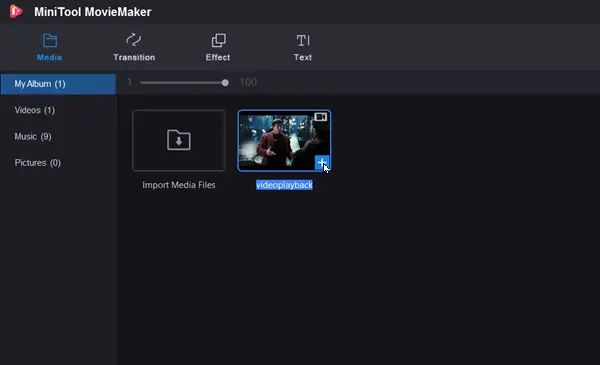Select My Album (1) category

click(x=58, y=84)
